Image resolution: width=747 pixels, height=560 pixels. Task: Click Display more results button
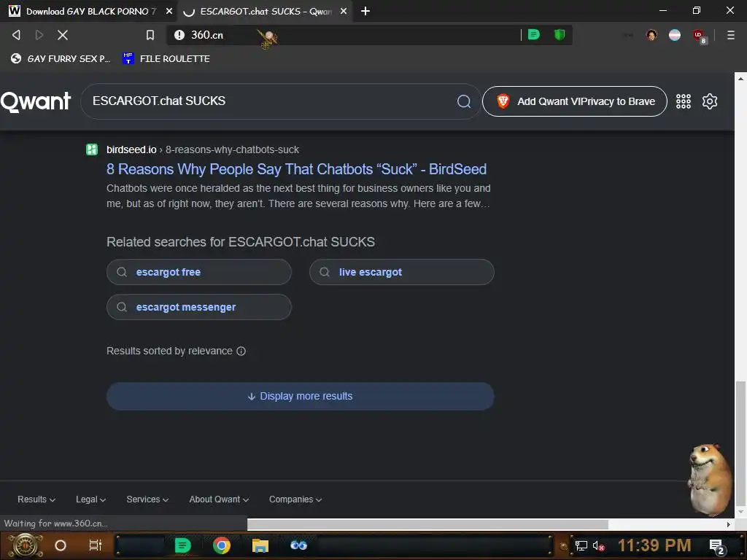coord(300,396)
